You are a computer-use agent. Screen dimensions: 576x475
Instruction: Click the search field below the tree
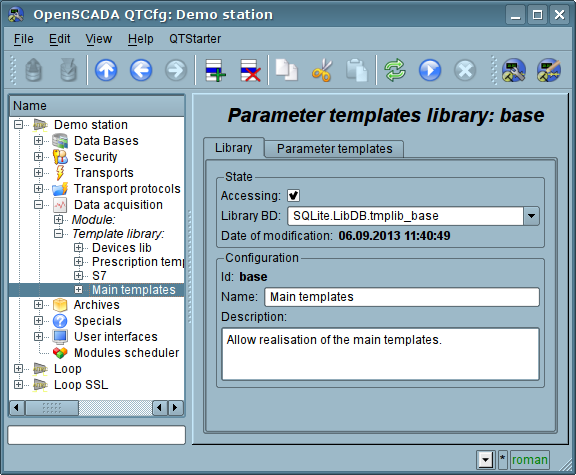coord(97,435)
